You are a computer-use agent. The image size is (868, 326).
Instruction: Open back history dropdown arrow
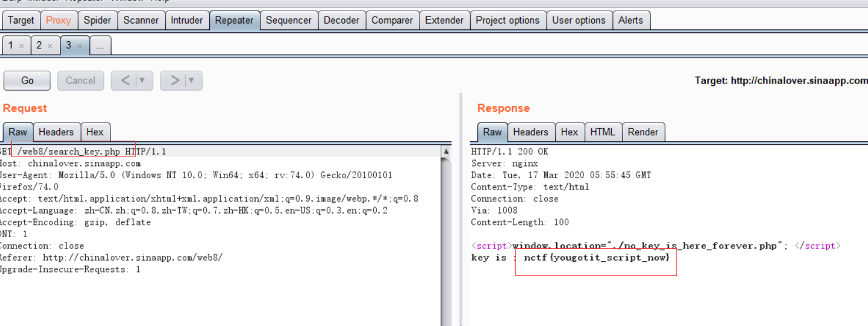(x=144, y=81)
